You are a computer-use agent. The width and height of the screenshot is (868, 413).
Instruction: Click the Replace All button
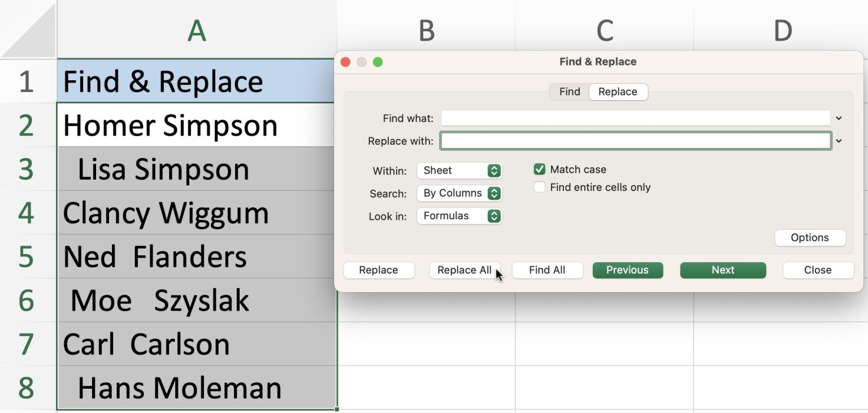(465, 270)
